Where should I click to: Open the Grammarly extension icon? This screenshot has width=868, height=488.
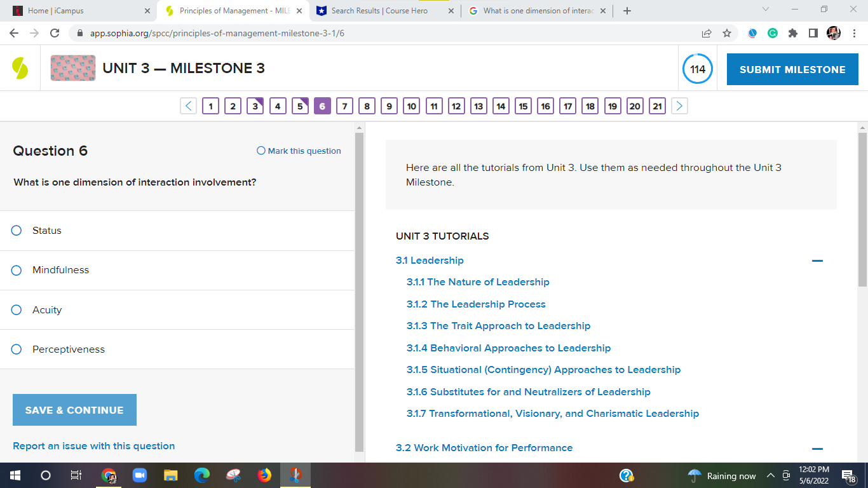[773, 33]
